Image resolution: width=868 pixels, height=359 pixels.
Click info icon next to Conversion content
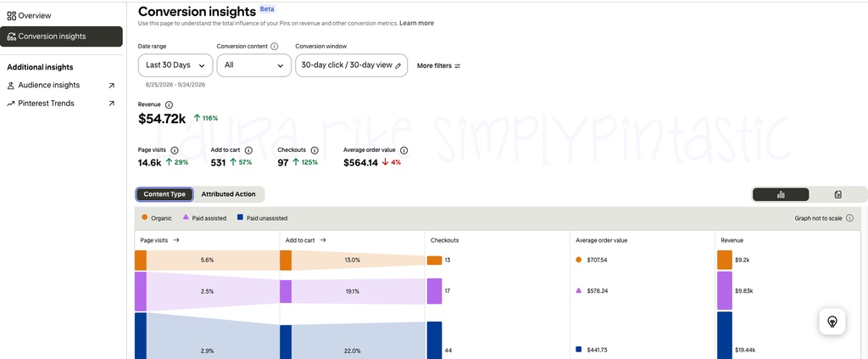coord(274,47)
